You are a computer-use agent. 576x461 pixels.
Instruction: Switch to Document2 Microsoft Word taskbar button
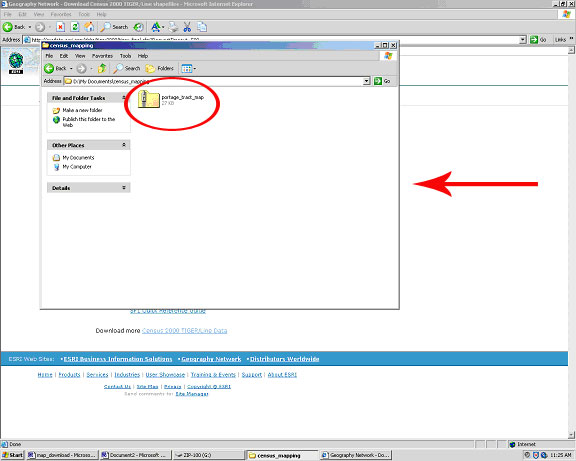tap(135, 455)
